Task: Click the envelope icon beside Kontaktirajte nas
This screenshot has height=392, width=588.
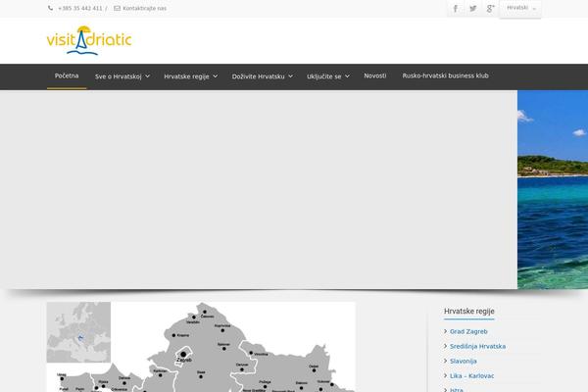Action: (x=117, y=8)
